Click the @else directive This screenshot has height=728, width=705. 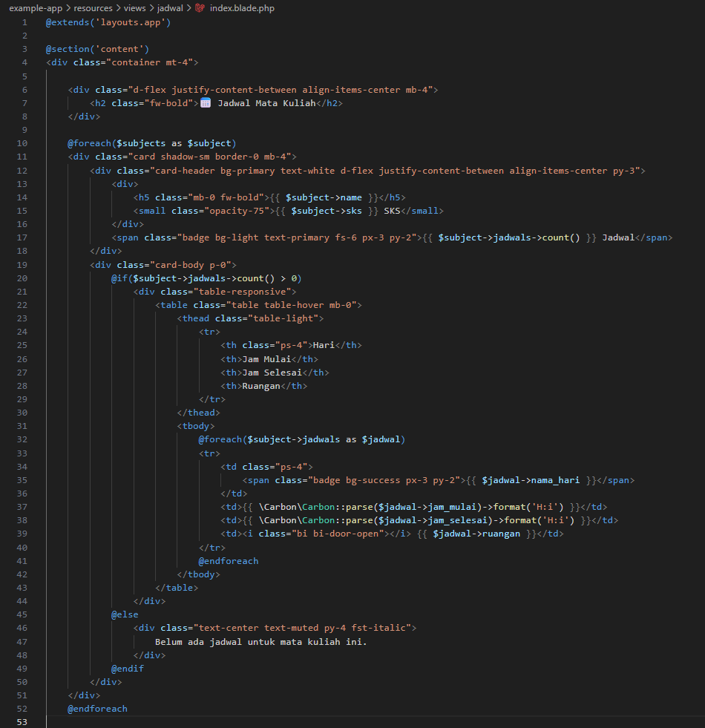click(x=125, y=614)
